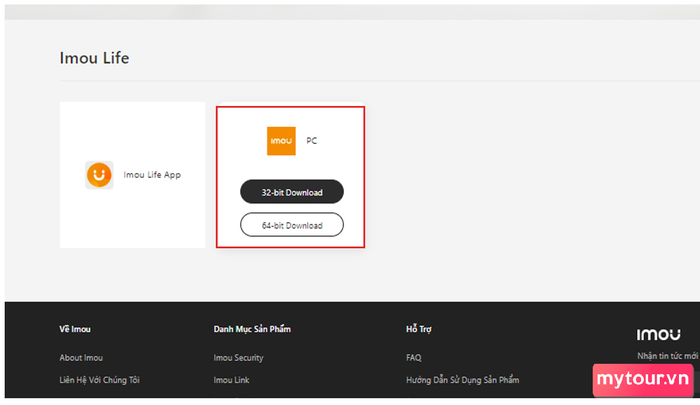This screenshot has height=405, width=700.
Task: Click the Nhận tin tức mới text
Action: pos(667,356)
